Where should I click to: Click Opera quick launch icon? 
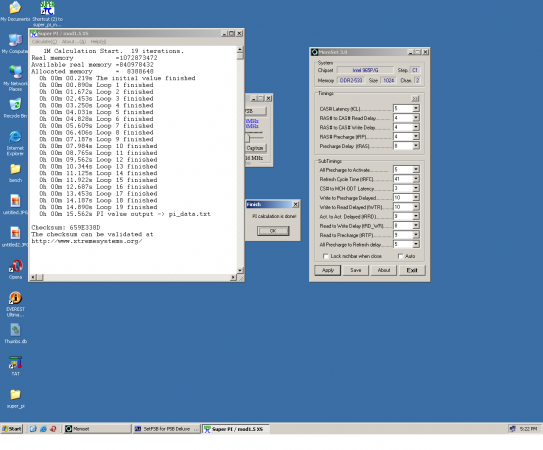(53, 429)
